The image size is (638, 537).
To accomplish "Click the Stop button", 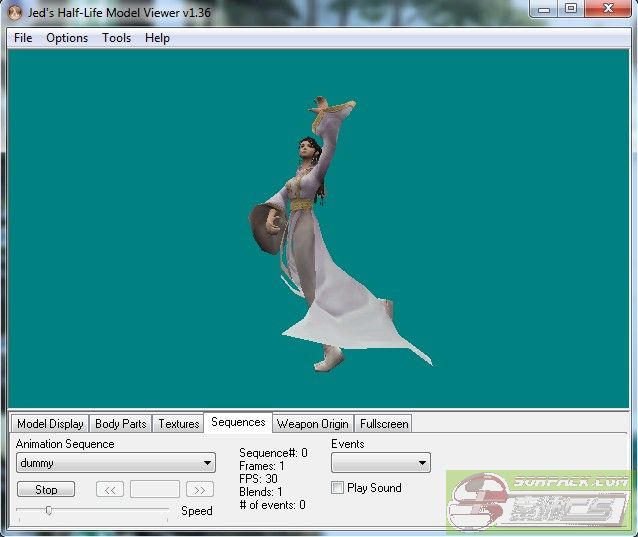I will [46, 489].
